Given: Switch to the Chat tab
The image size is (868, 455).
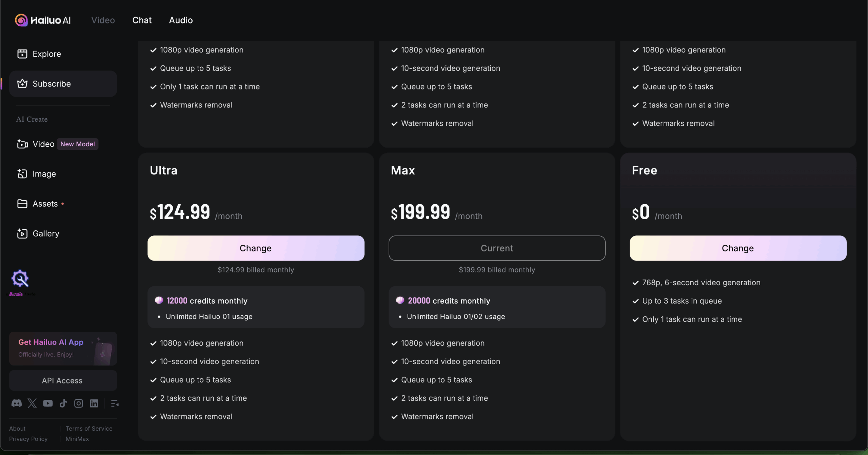Looking at the screenshot, I should (x=142, y=20).
